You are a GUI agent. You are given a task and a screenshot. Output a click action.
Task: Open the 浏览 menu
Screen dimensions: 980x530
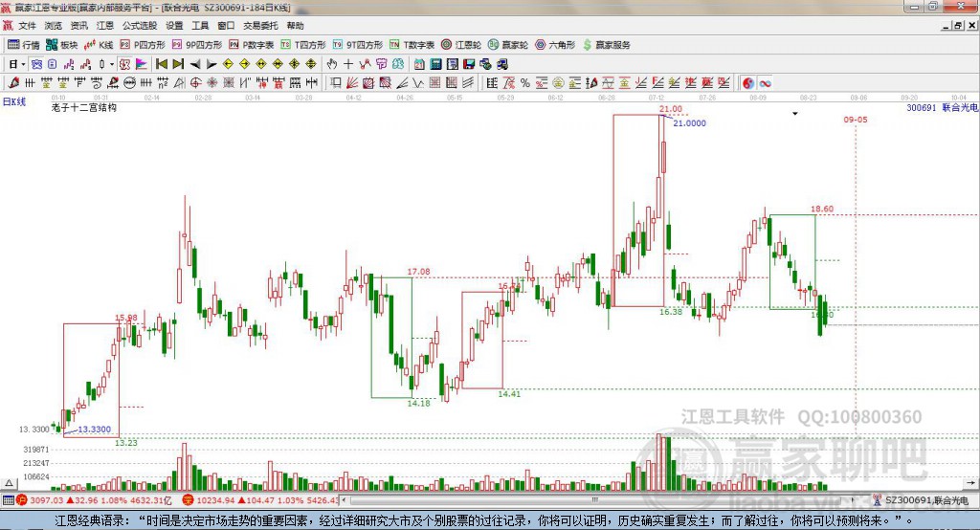pos(54,26)
